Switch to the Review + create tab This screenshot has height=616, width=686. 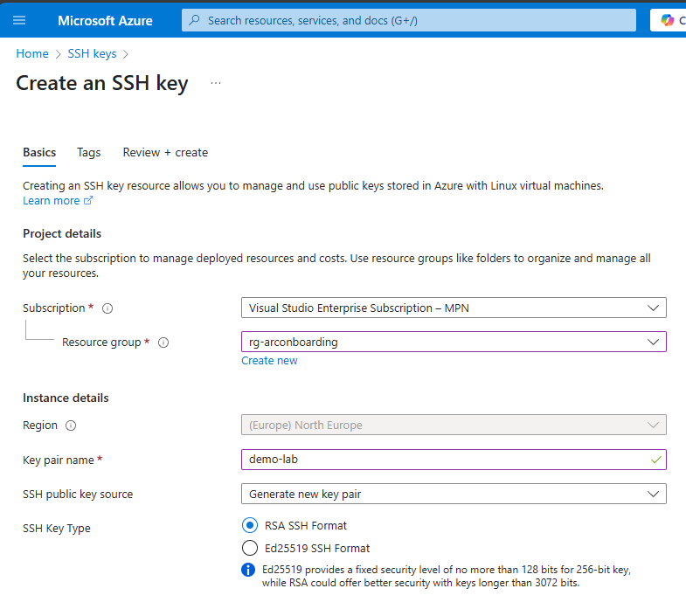coord(165,152)
